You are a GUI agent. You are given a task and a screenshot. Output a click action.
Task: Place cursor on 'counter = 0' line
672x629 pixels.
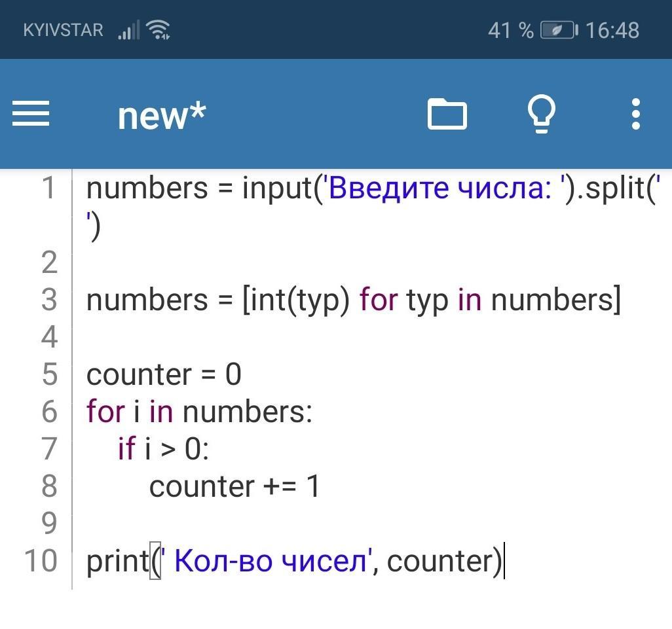(164, 374)
